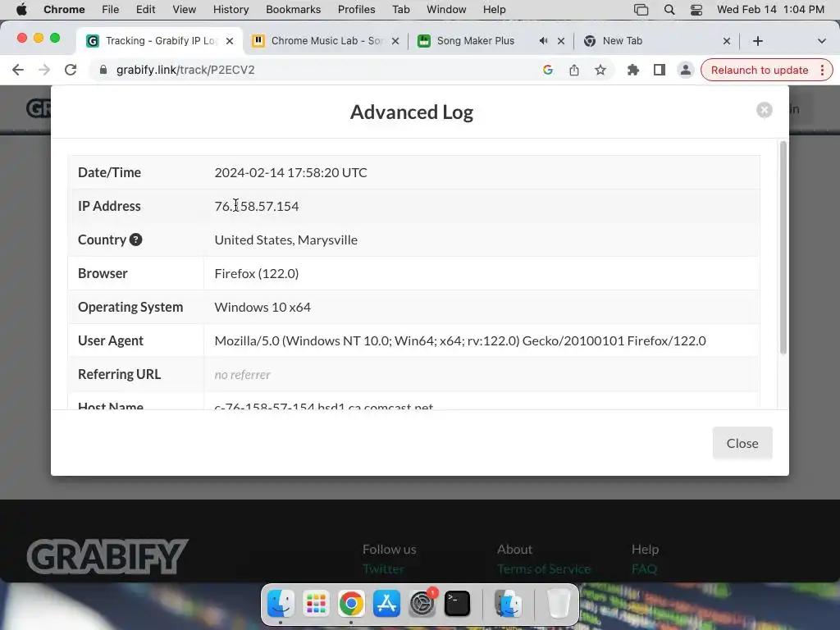Open Spotlight search in the menu bar
This screenshot has height=630, width=840.
pos(669,9)
